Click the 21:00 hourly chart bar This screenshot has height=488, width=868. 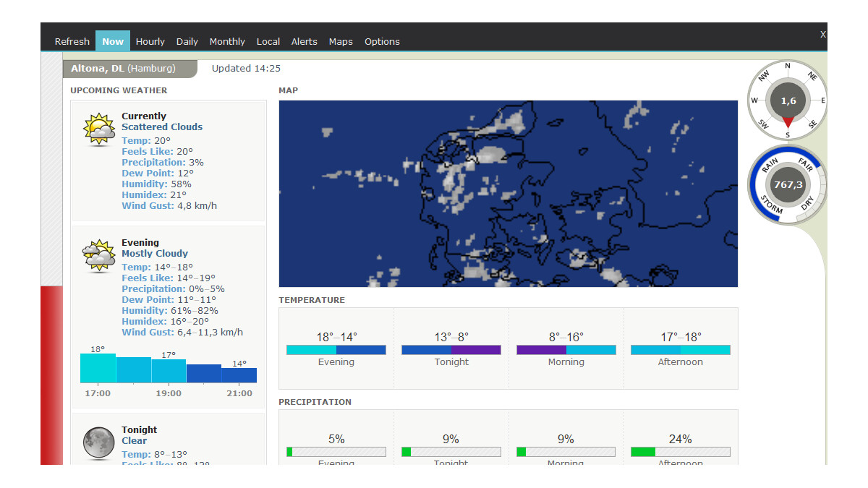(239, 375)
